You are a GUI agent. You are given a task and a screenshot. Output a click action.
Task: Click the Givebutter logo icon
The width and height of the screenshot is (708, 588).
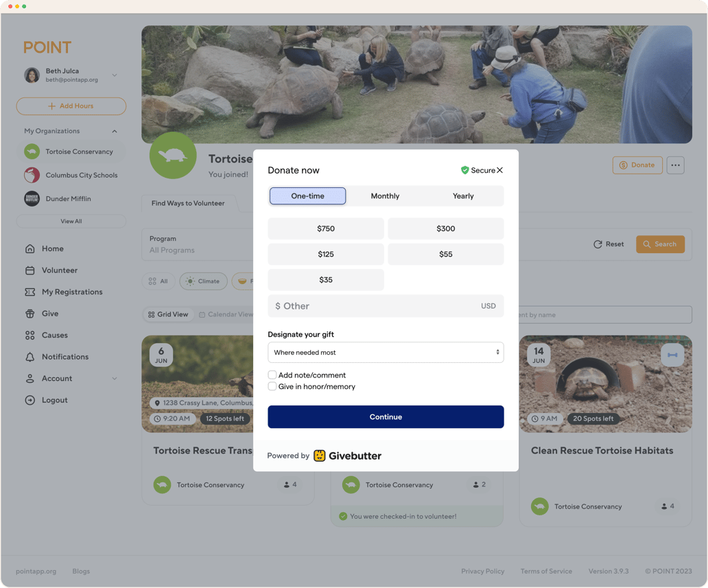pyautogui.click(x=320, y=456)
